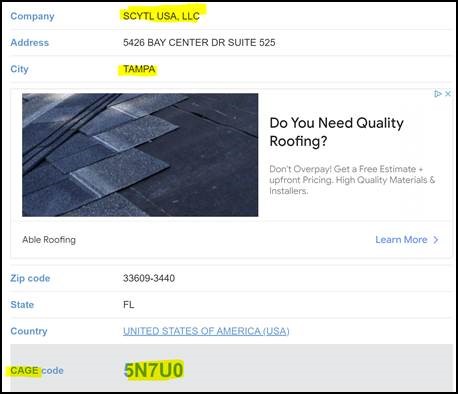
Task: Select the CAGE code value 5N7U0
Action: pos(153,370)
